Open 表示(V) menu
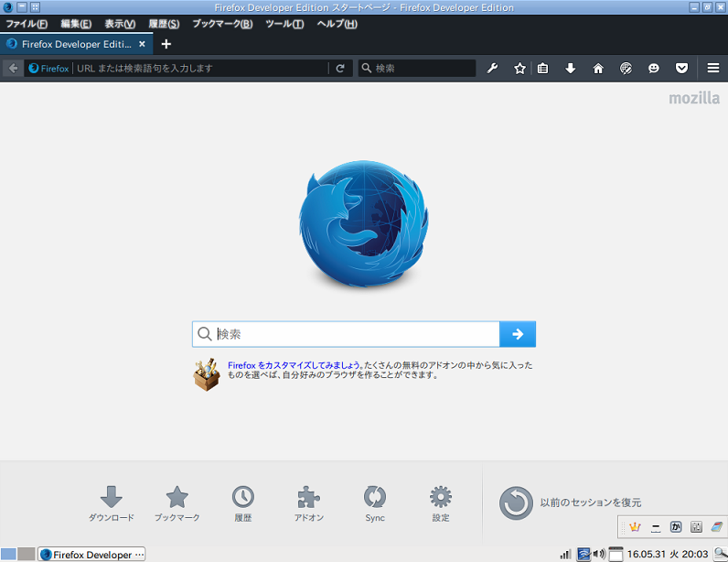 click(x=120, y=24)
